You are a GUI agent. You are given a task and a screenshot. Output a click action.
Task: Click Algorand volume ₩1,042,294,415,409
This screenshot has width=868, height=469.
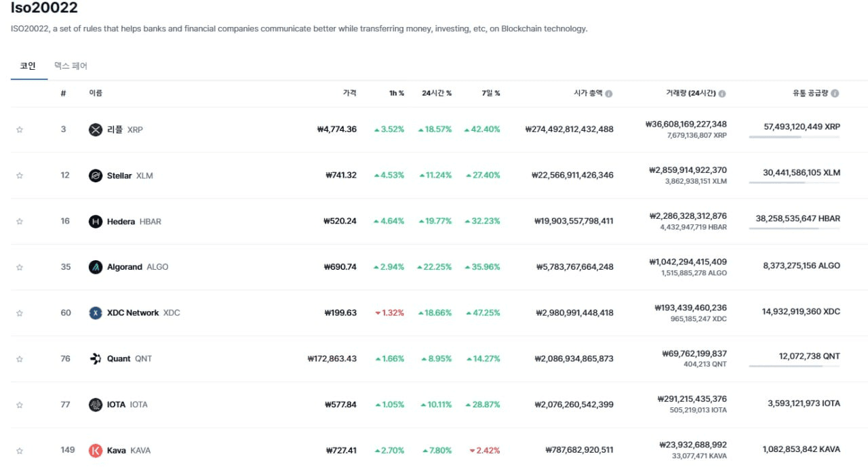(688, 262)
